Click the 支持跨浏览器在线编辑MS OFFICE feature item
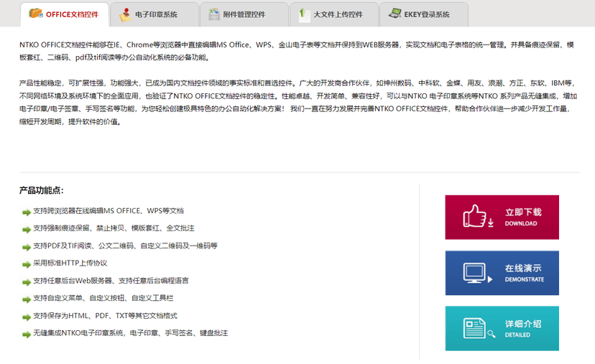The height and width of the screenshot is (364, 595). tap(108, 211)
